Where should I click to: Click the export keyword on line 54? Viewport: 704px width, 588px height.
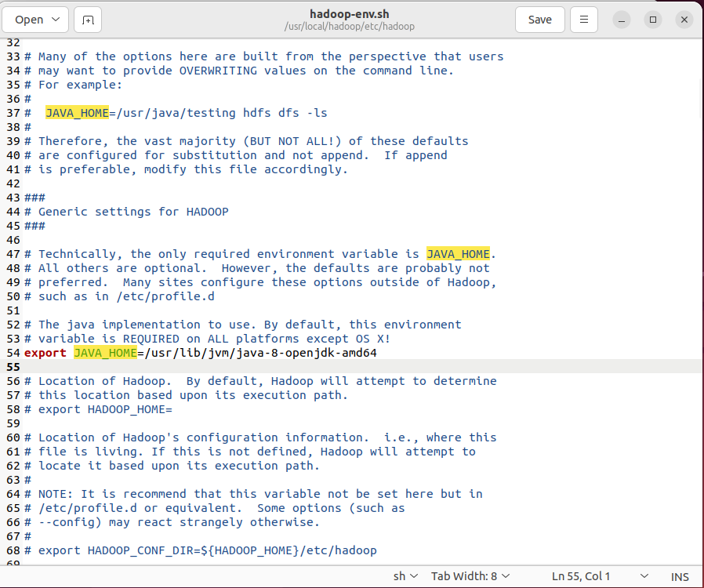pos(45,353)
